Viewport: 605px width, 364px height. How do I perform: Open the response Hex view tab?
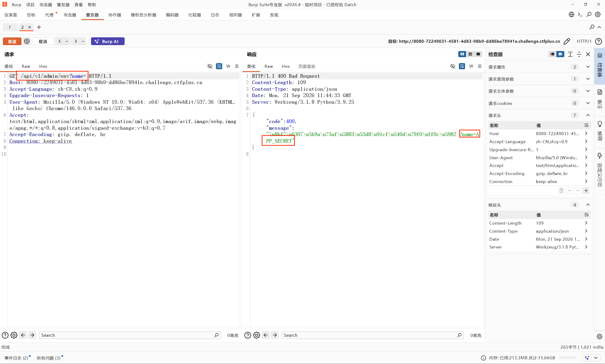click(x=285, y=66)
